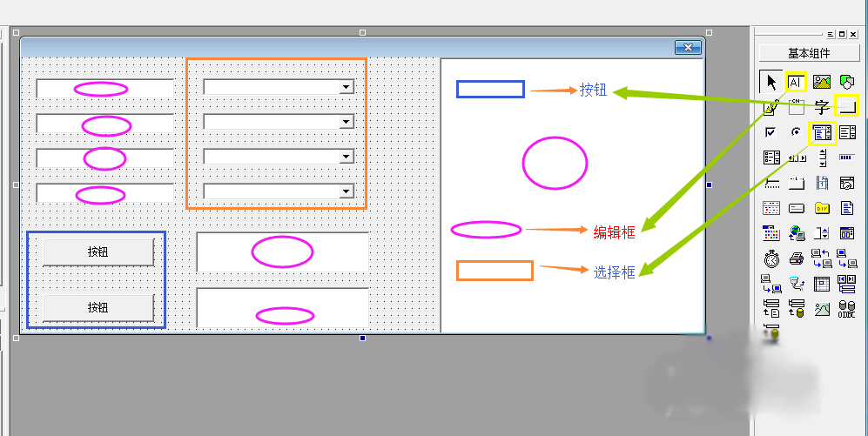Open the third combo box dropdown arrow
This screenshot has width=868, height=436.
tap(347, 157)
